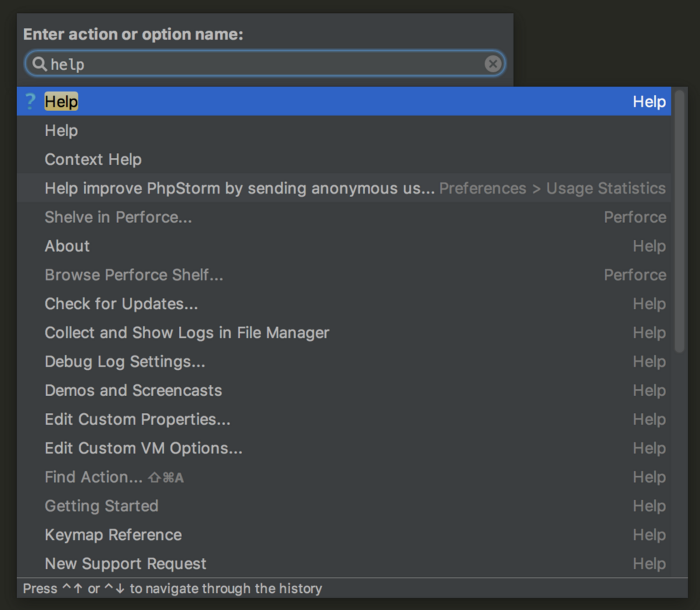Select Shelve in Perforce action

click(118, 217)
